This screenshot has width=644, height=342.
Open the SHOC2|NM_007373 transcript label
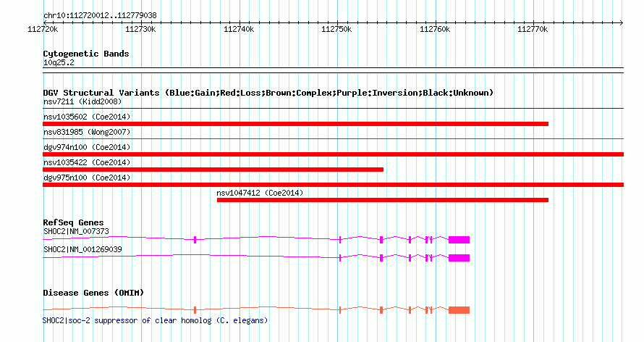click(76, 231)
